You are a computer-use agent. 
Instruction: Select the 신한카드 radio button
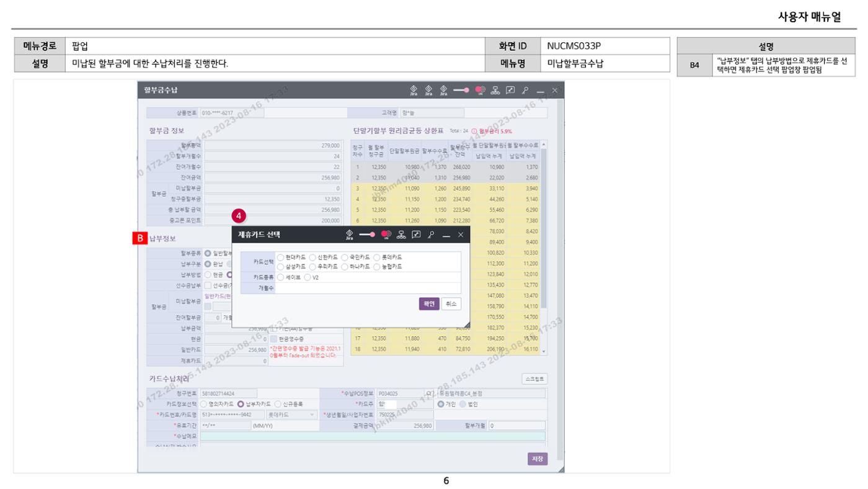point(312,257)
